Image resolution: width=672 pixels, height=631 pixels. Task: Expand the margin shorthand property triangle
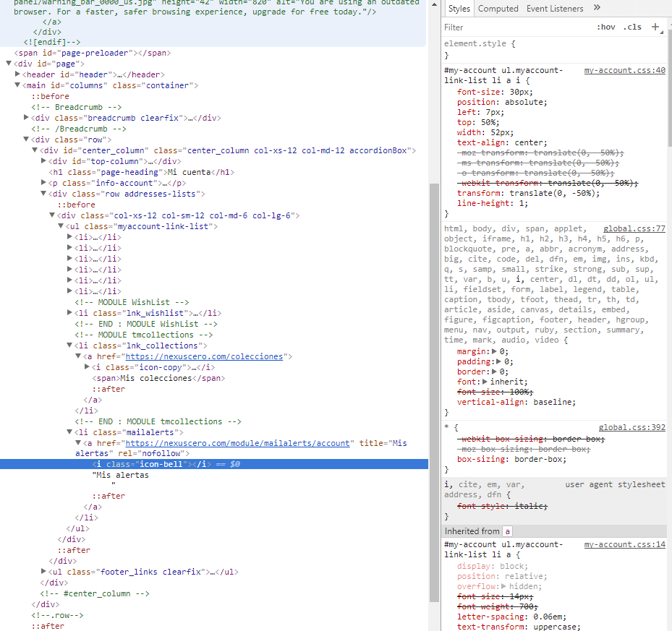(494, 351)
